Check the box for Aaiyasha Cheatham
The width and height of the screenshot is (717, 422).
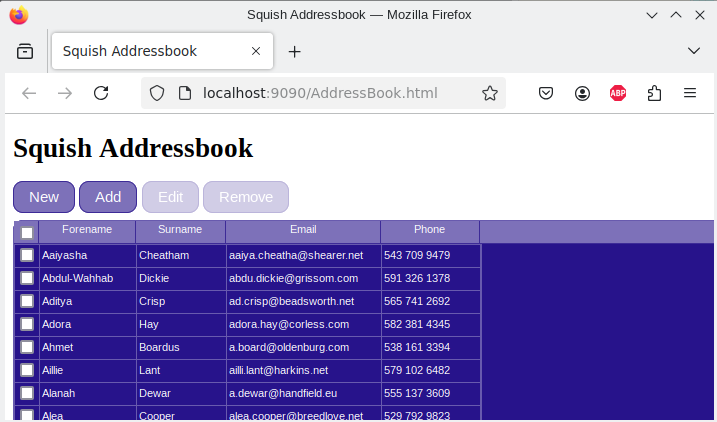click(x=27, y=255)
